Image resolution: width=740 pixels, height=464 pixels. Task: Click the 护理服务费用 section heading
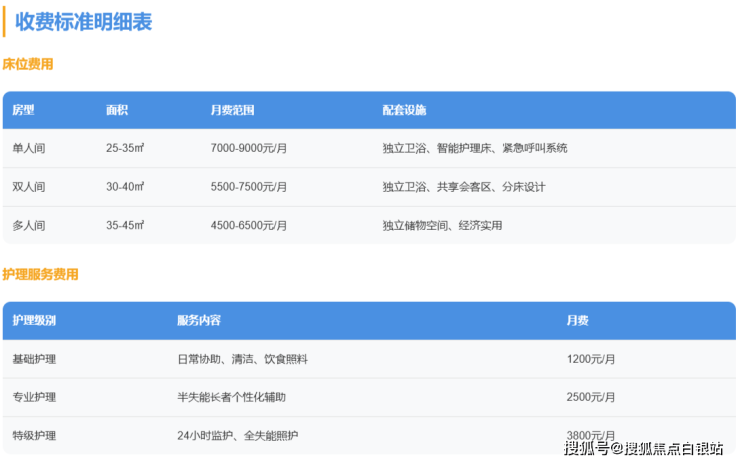click(x=40, y=274)
